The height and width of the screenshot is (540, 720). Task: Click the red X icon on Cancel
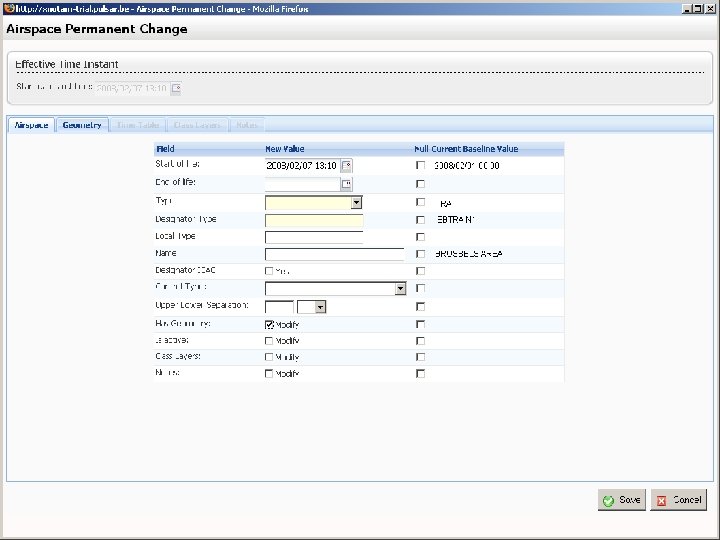[x=661, y=501]
